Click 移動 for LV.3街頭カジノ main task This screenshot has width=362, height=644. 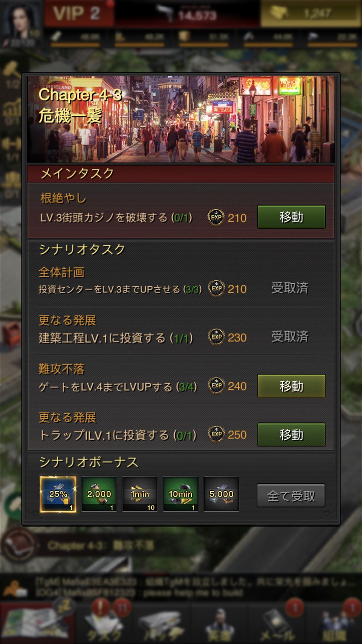pos(291,217)
